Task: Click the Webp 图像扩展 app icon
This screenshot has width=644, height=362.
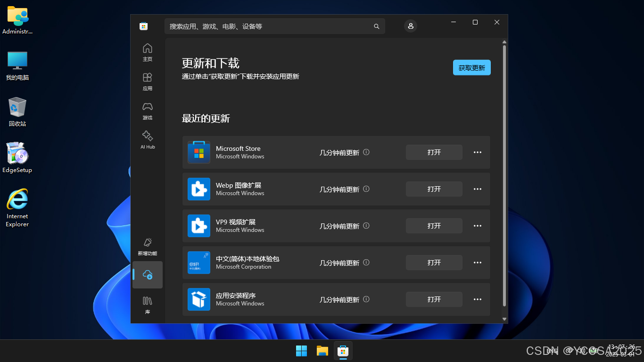Action: (x=199, y=189)
